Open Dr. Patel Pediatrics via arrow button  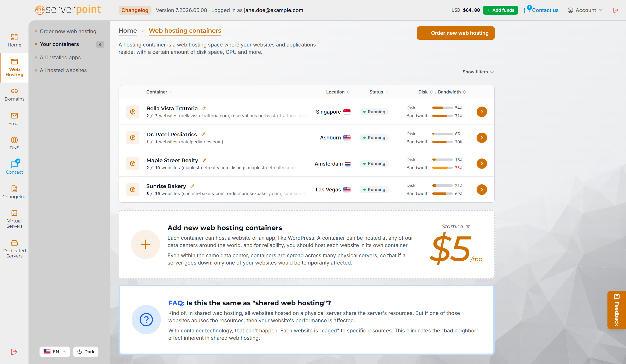[482, 138]
